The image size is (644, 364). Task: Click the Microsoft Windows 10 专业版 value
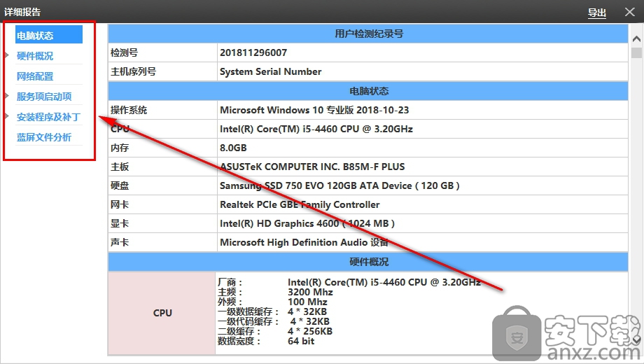click(314, 110)
